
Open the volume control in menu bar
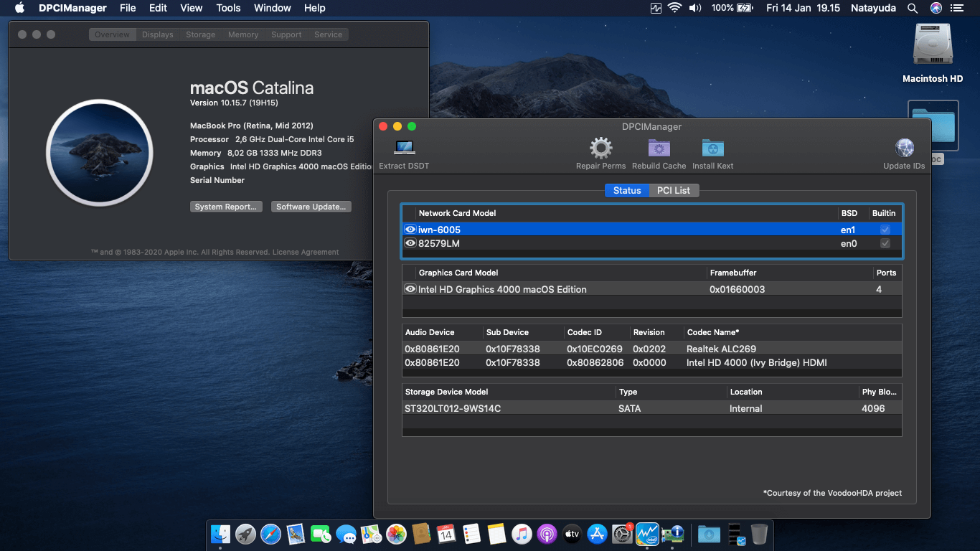pyautogui.click(x=694, y=9)
